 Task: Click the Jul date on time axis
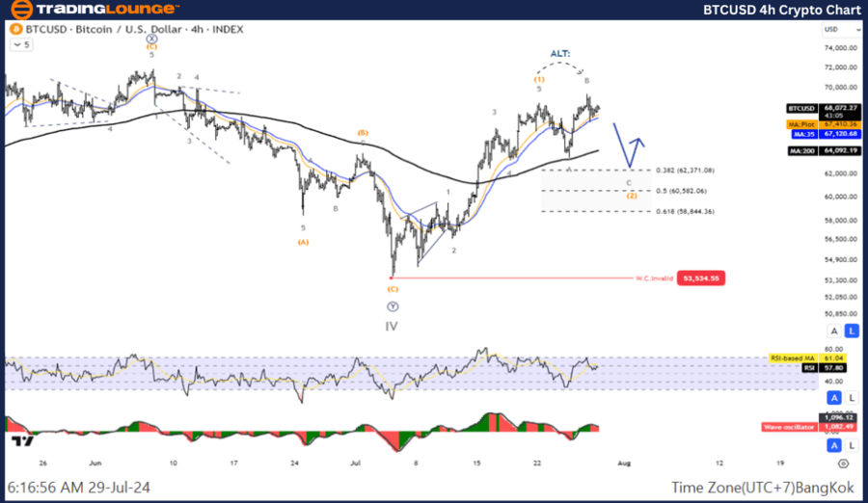pyautogui.click(x=355, y=463)
